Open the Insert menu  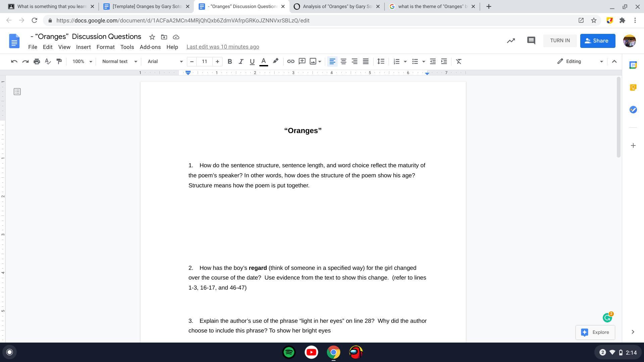point(83,47)
